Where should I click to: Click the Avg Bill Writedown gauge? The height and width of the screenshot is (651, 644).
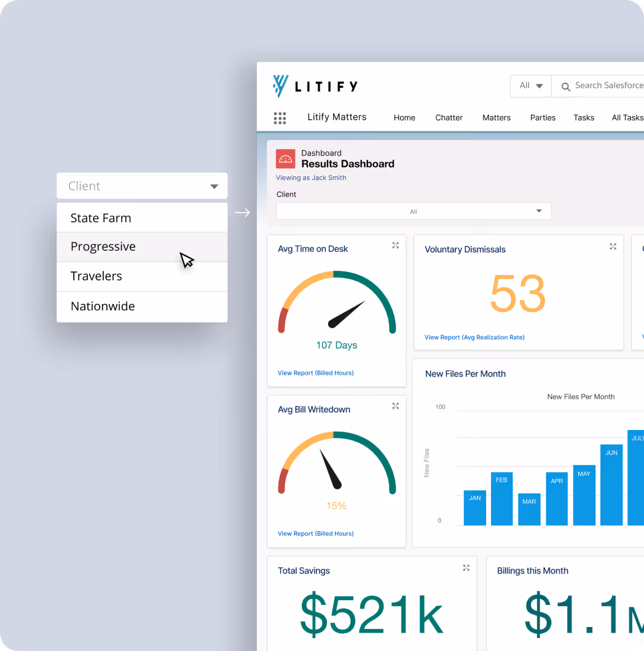tap(337, 463)
